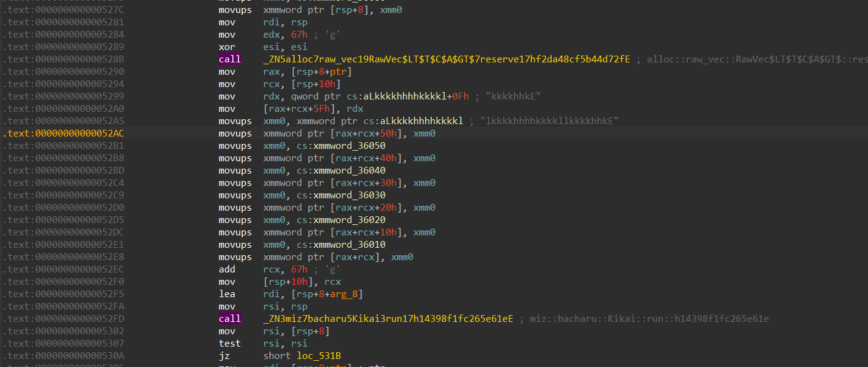Click the xmmword_36010 data reference
This screenshot has width=868, height=367.
(350, 245)
